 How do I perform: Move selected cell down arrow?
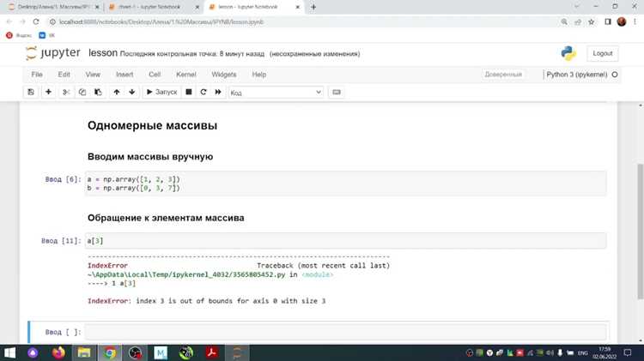132,93
